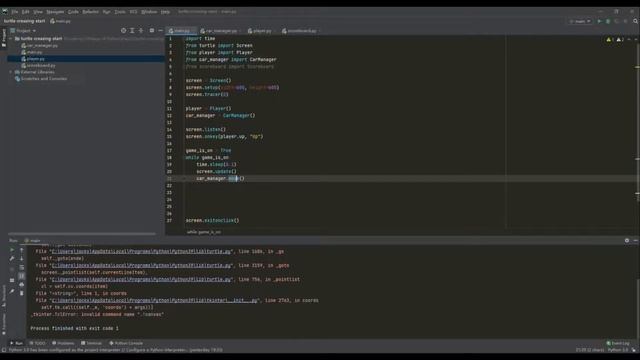Viewport: 640px width, 360px height.
Task: Click the up stack trace arrow in Run panel
Action: 22,250
